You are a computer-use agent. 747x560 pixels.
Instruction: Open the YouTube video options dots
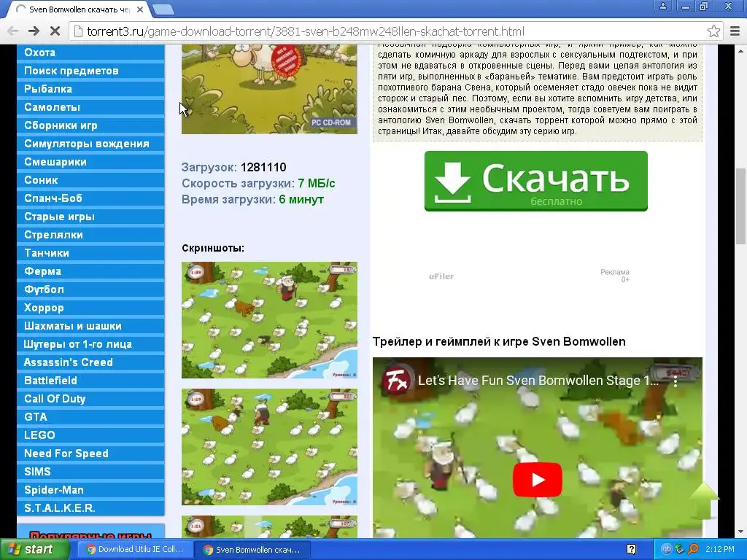675,381
